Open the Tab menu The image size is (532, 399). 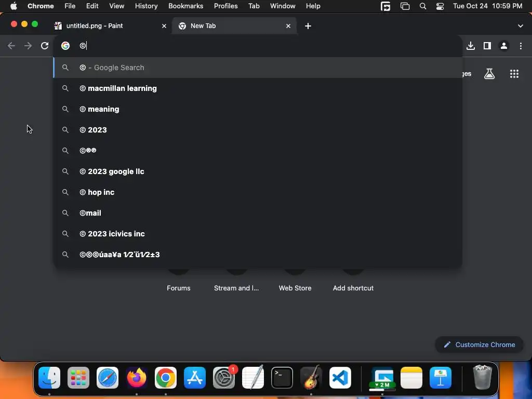[254, 6]
